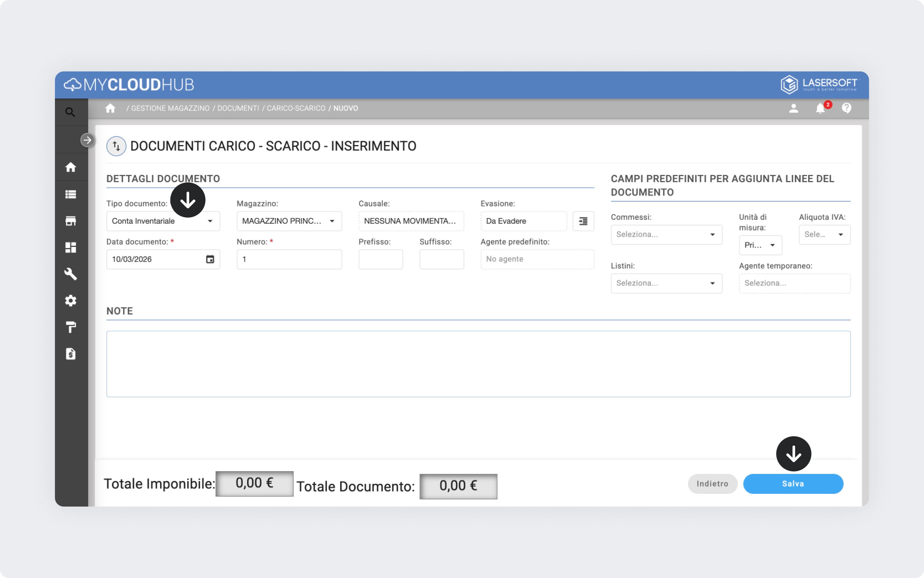This screenshot has height=578, width=924.
Task: Click the Evasione indent list icon button
Action: click(x=583, y=221)
